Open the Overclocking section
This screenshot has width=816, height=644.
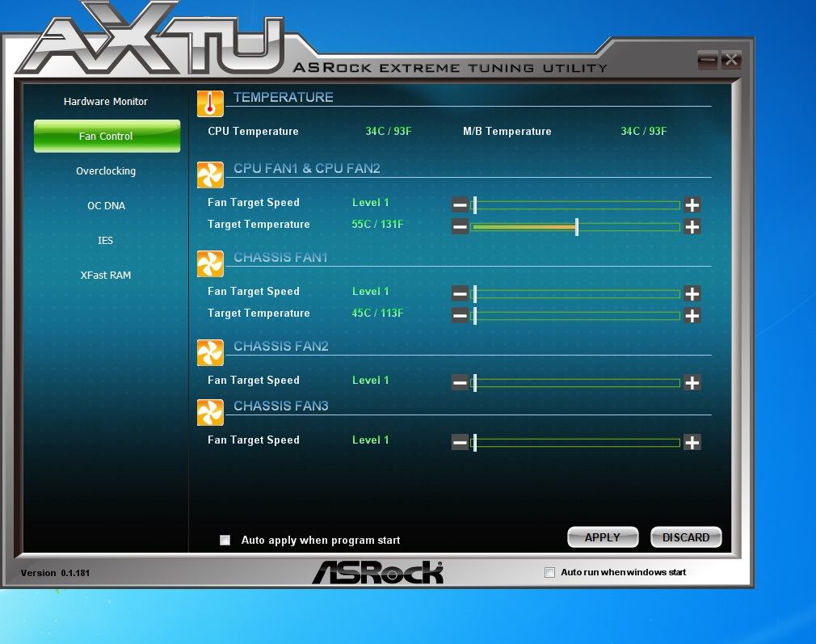(106, 171)
